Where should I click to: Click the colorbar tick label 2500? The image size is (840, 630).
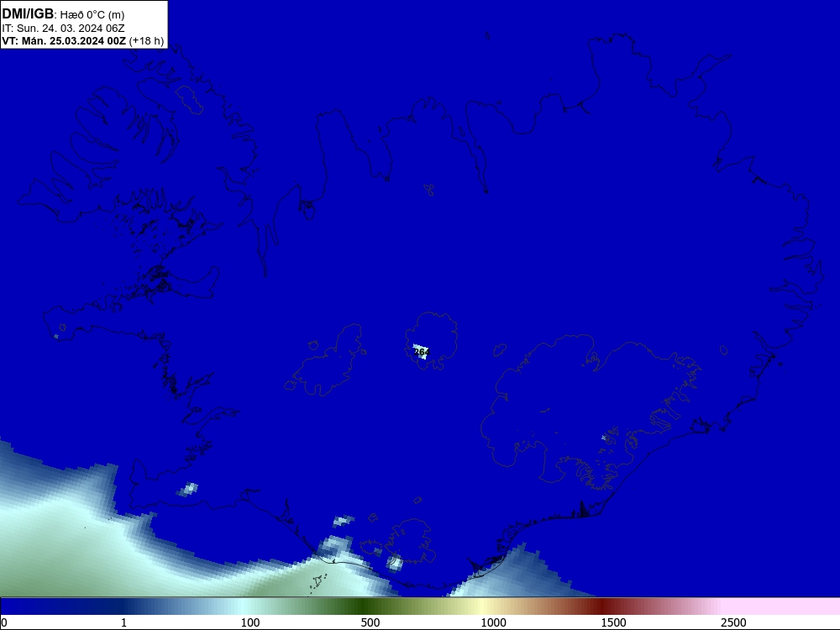point(733,622)
